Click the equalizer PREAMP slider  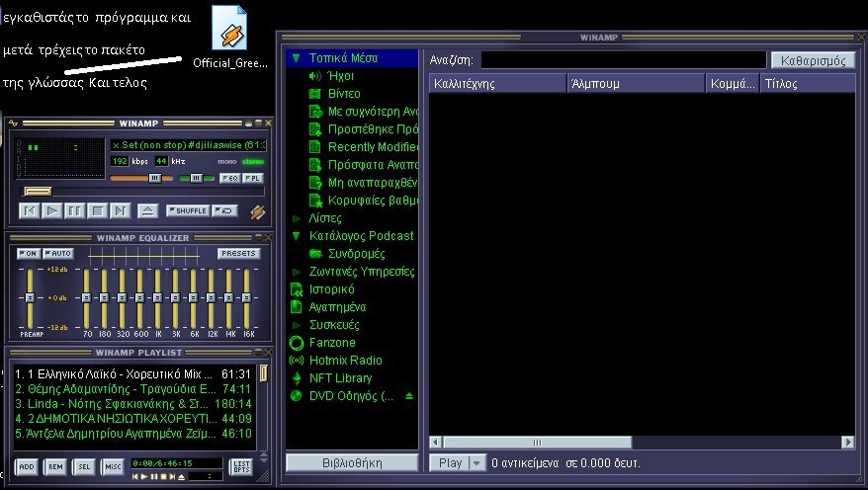(30, 297)
